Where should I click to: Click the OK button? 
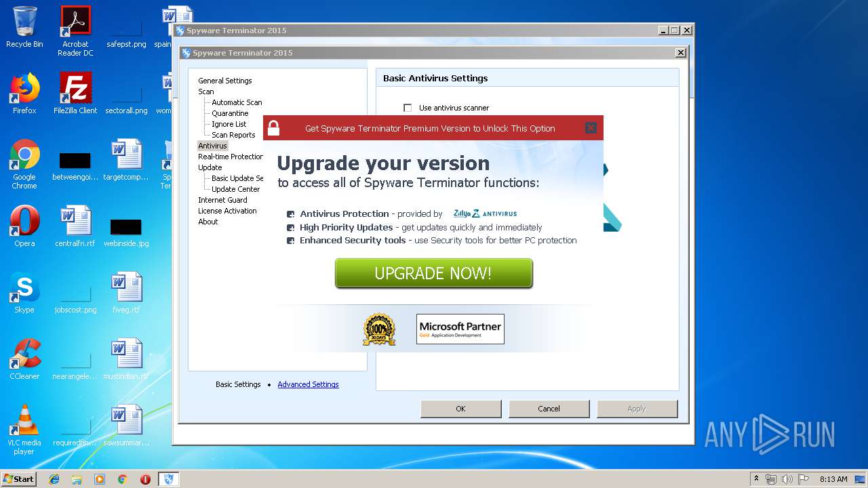pos(460,409)
